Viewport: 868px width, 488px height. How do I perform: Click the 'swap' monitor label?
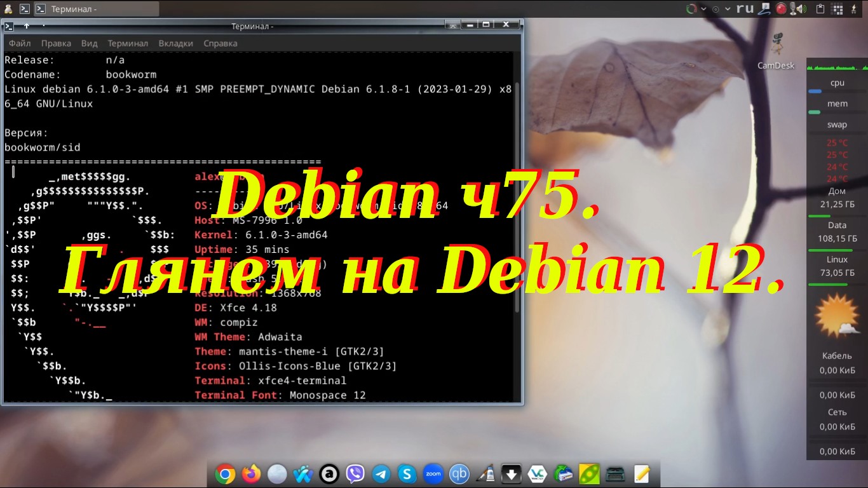point(837,125)
